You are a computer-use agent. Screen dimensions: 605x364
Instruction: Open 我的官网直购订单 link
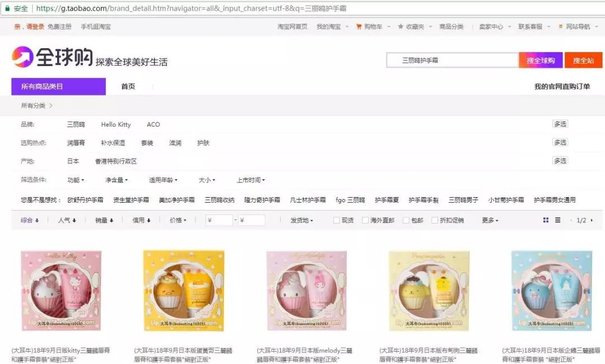coord(562,86)
